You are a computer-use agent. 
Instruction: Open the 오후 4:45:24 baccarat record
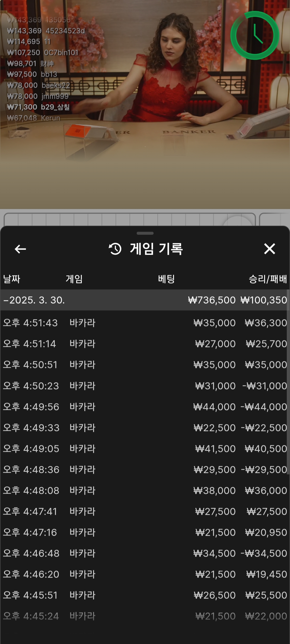pos(145,616)
